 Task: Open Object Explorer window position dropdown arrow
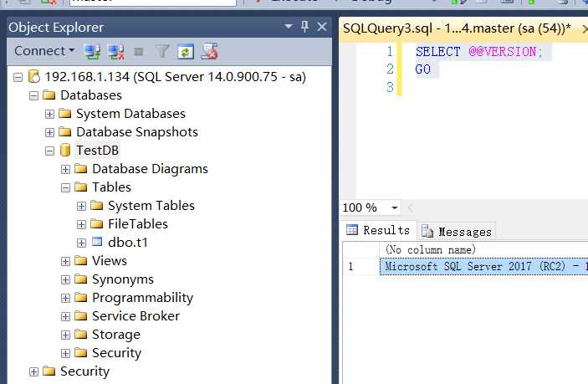289,27
